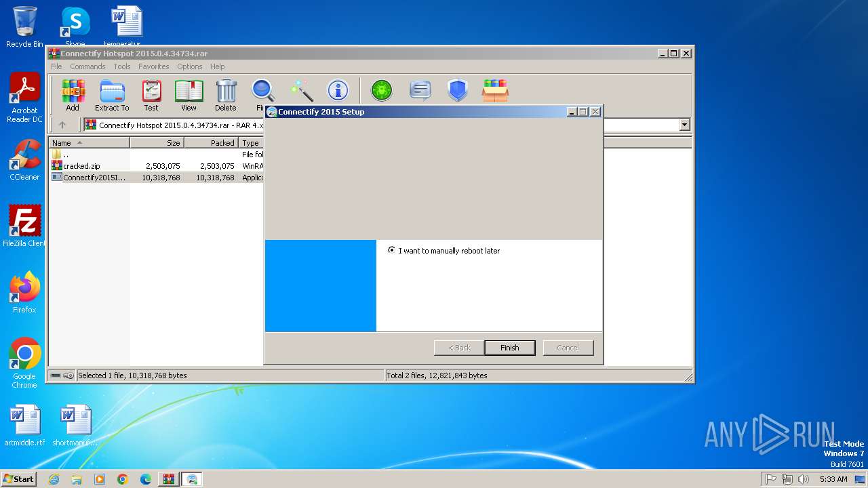Viewport: 868px width, 488px height.
Task: Click Windows Explorer folder icon in taskbar
Action: click(77, 479)
